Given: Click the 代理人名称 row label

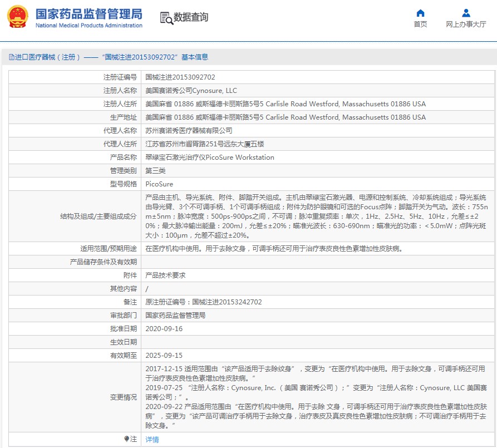Looking at the screenshot, I should pos(120,131).
